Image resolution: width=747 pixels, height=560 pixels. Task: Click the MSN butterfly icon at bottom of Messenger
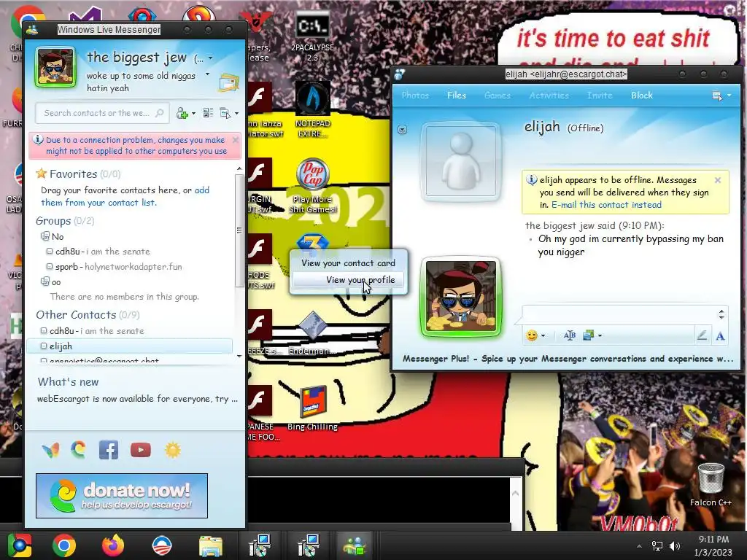(50, 450)
